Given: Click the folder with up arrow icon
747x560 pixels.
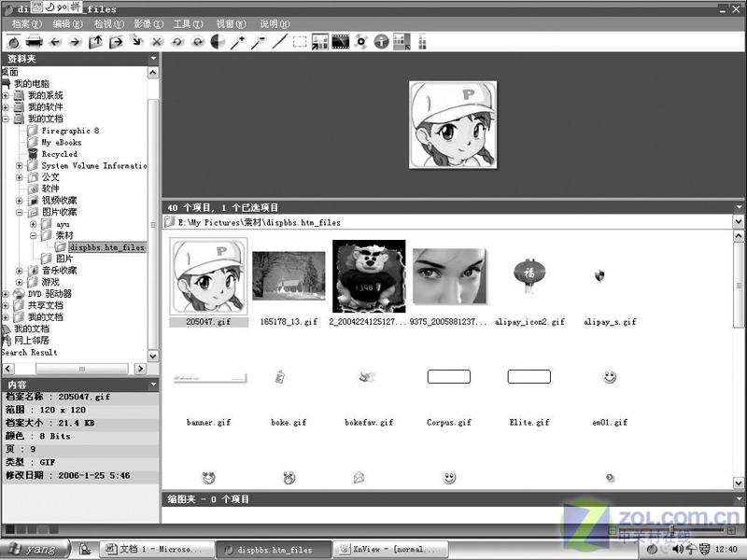Looking at the screenshot, I should point(95,42).
